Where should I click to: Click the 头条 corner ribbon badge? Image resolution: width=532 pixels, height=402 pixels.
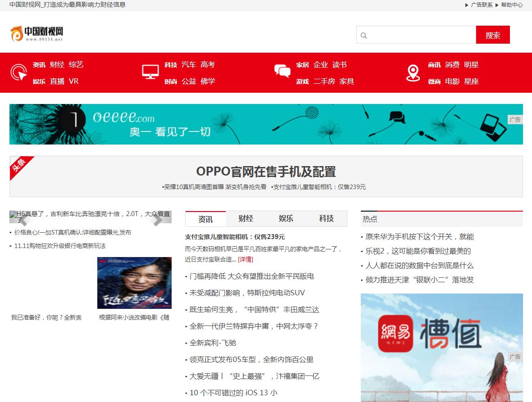click(x=20, y=166)
